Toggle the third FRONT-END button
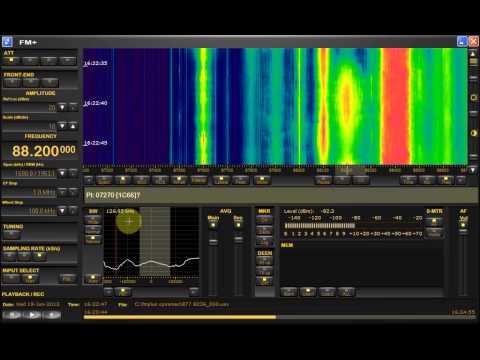This screenshot has height=360, width=480. (49, 82)
